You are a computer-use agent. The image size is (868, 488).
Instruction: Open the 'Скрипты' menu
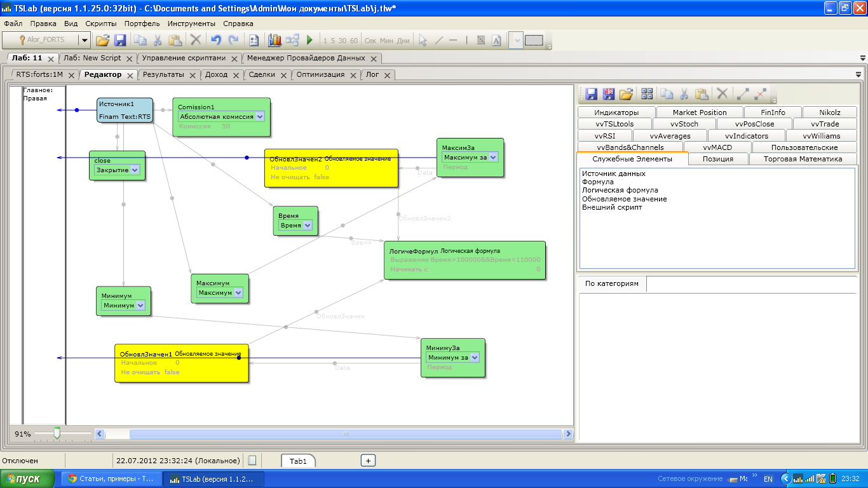(x=100, y=24)
